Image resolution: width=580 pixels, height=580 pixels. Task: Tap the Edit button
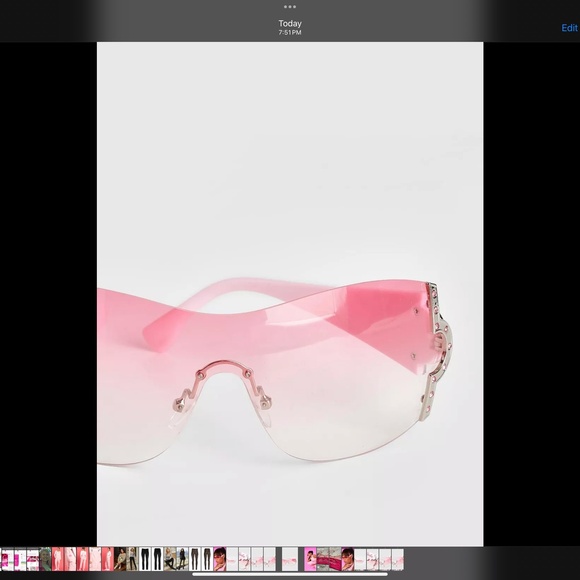coord(569,28)
